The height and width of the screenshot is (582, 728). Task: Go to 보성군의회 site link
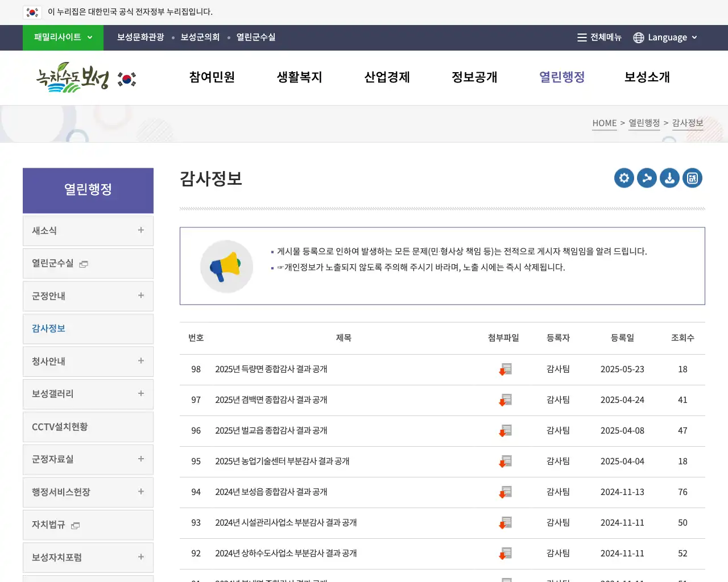200,38
